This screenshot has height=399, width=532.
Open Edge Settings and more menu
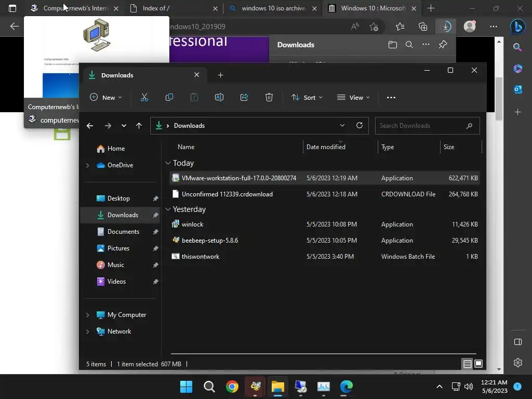point(494,26)
